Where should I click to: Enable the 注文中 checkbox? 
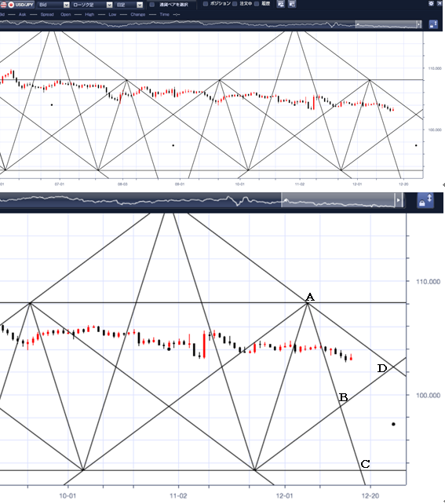click(235, 4)
